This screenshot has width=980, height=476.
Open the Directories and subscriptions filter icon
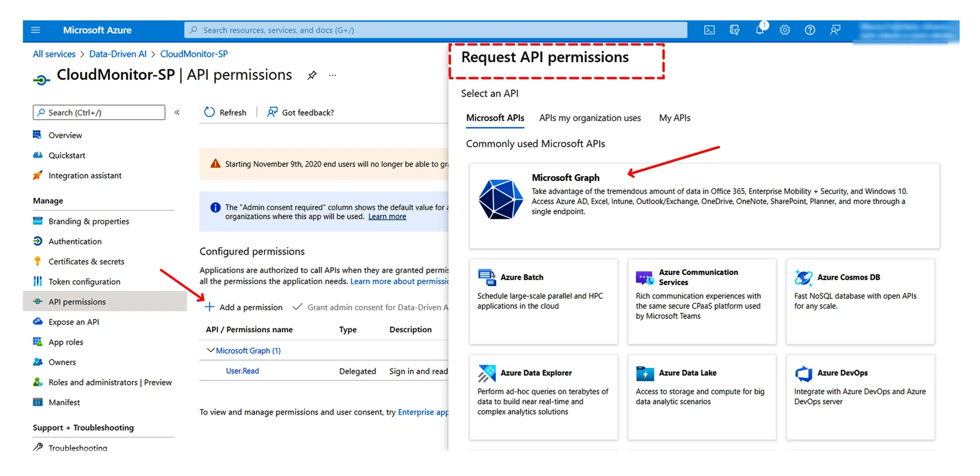coord(734,30)
